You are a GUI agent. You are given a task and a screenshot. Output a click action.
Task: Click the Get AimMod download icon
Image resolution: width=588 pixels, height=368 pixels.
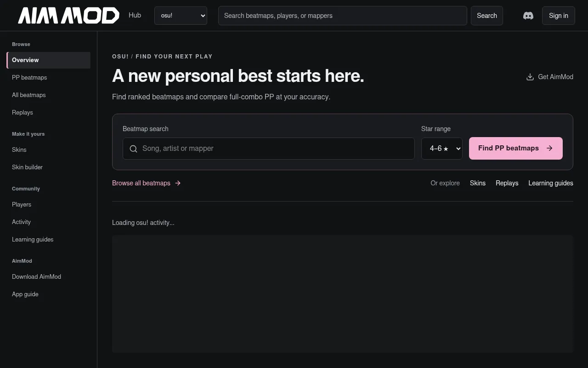(530, 77)
